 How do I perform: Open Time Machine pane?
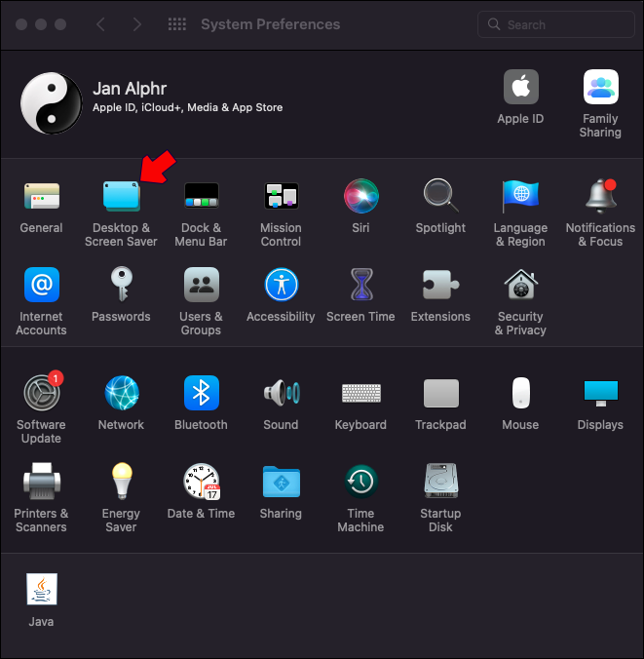coord(360,482)
